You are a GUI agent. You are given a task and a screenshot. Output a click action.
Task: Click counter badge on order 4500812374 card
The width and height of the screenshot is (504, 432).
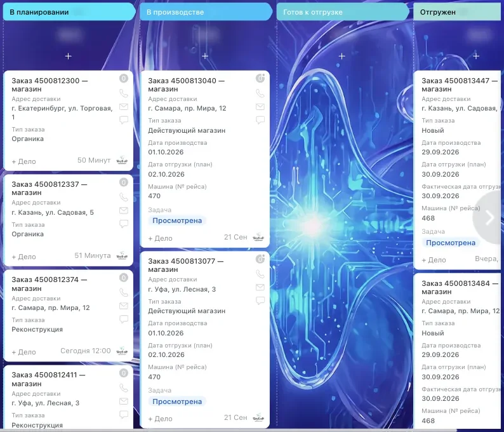coord(124,278)
